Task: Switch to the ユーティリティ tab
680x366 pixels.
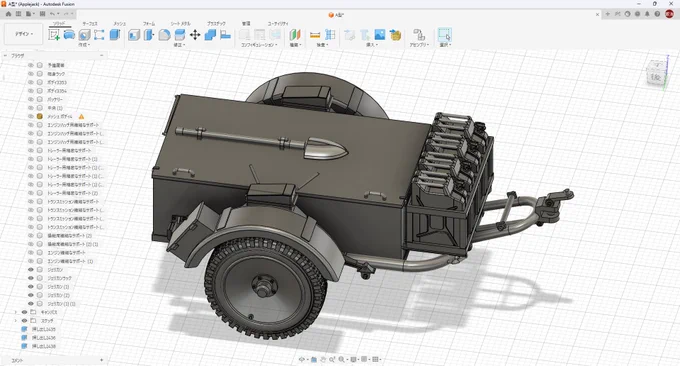Action: coord(278,24)
